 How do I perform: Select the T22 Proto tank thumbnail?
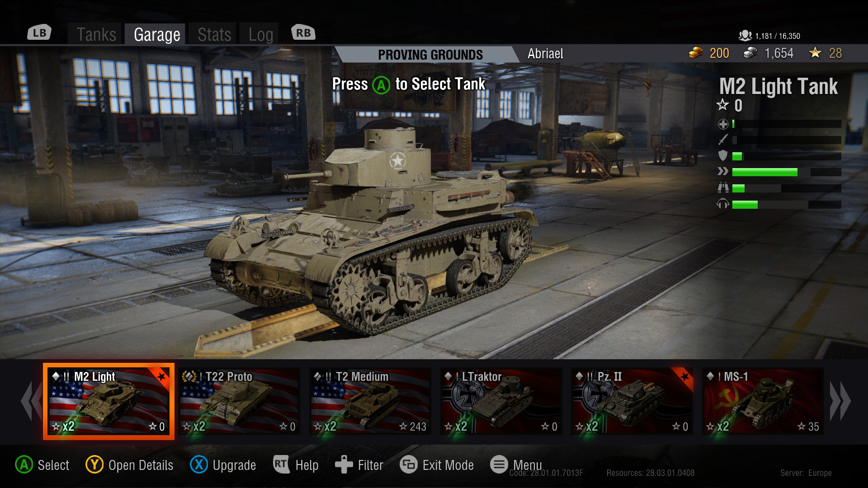tap(240, 401)
